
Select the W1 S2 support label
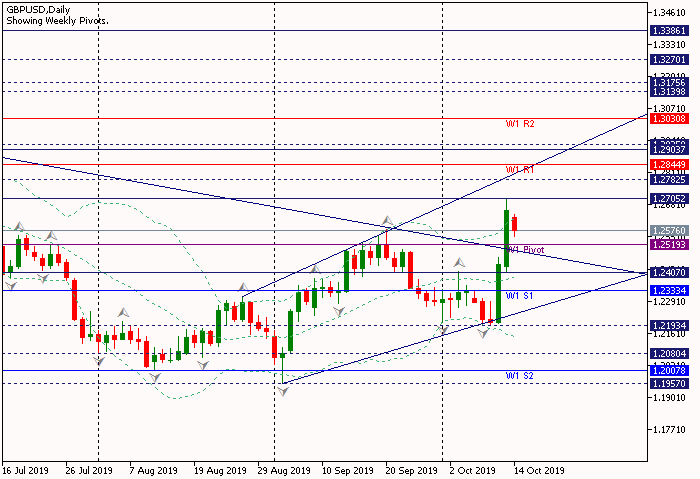[x=519, y=375]
